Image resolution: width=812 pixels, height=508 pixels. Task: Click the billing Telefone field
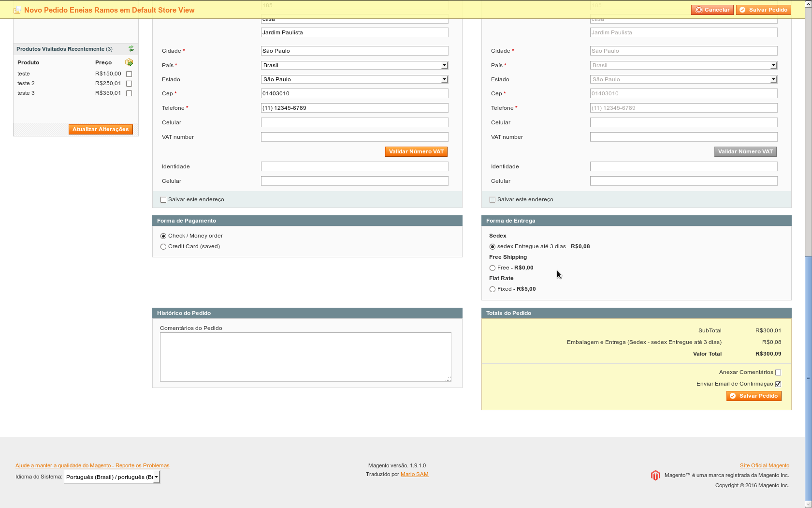tap(355, 108)
